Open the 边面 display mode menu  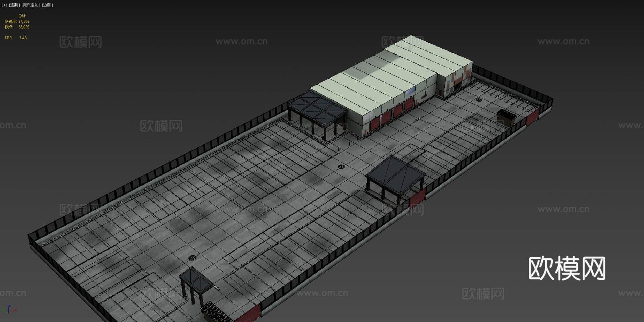(47, 5)
